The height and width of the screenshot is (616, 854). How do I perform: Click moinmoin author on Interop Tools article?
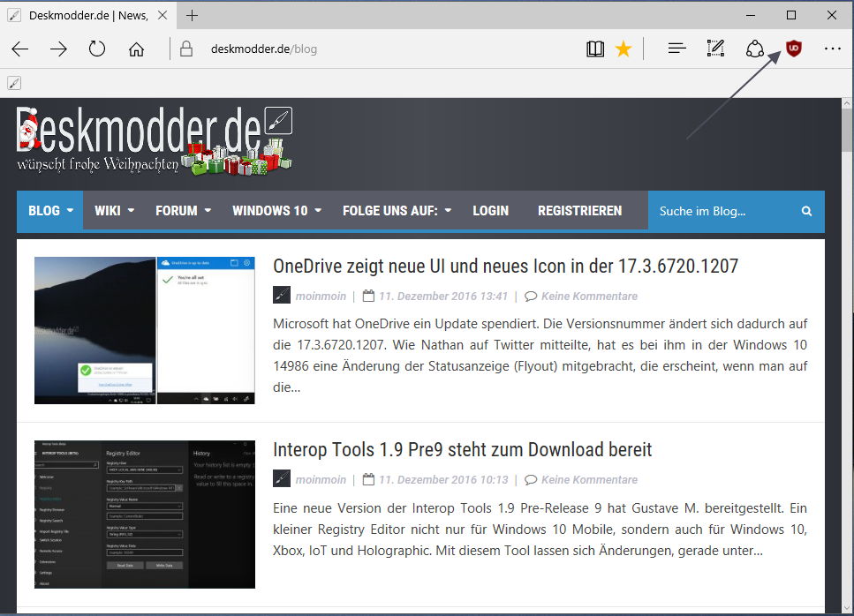tap(321, 479)
